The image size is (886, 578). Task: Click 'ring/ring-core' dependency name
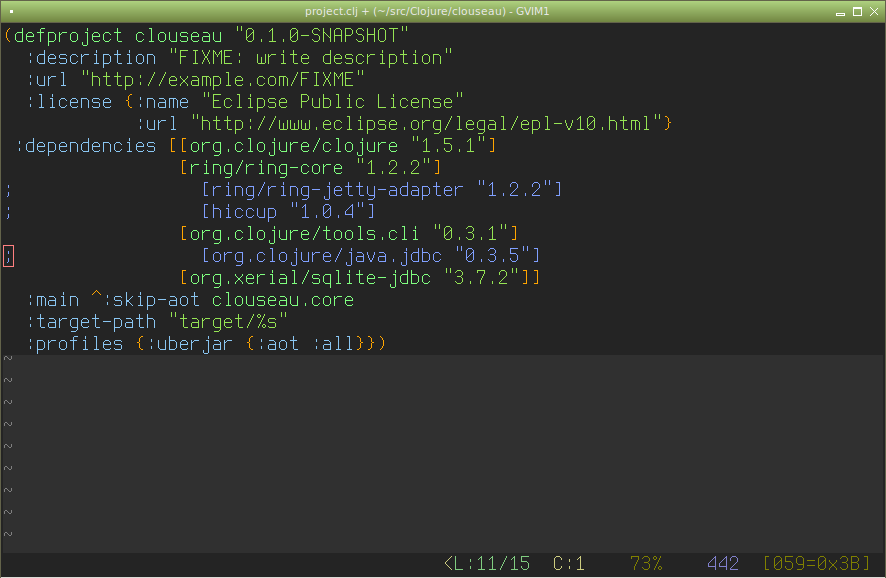pyautogui.click(x=266, y=168)
